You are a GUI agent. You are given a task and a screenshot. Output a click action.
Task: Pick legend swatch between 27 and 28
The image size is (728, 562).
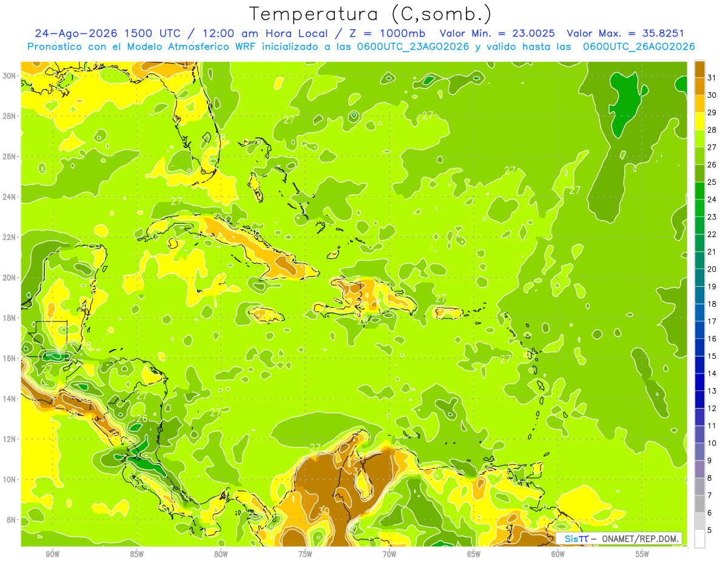pos(699,139)
